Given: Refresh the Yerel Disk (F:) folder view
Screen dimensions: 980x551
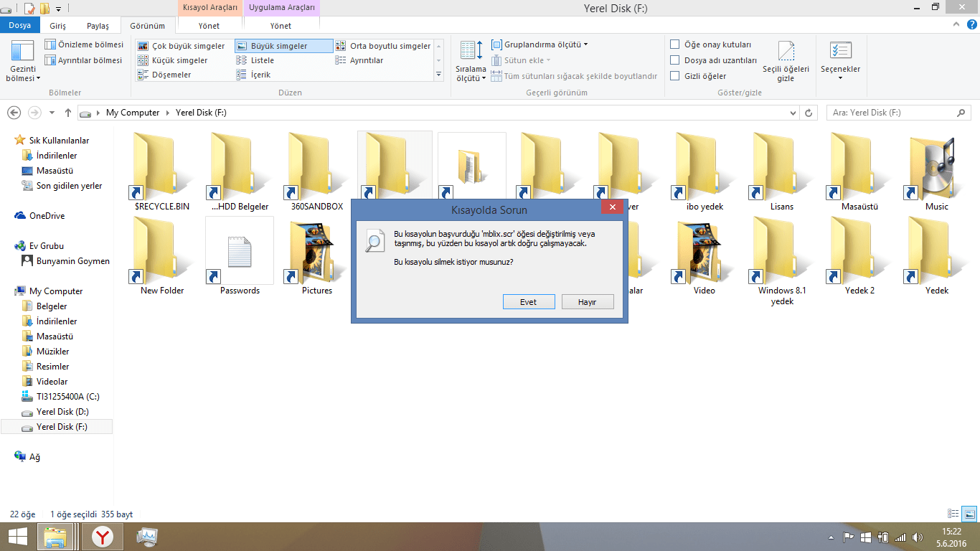Looking at the screenshot, I should point(809,113).
